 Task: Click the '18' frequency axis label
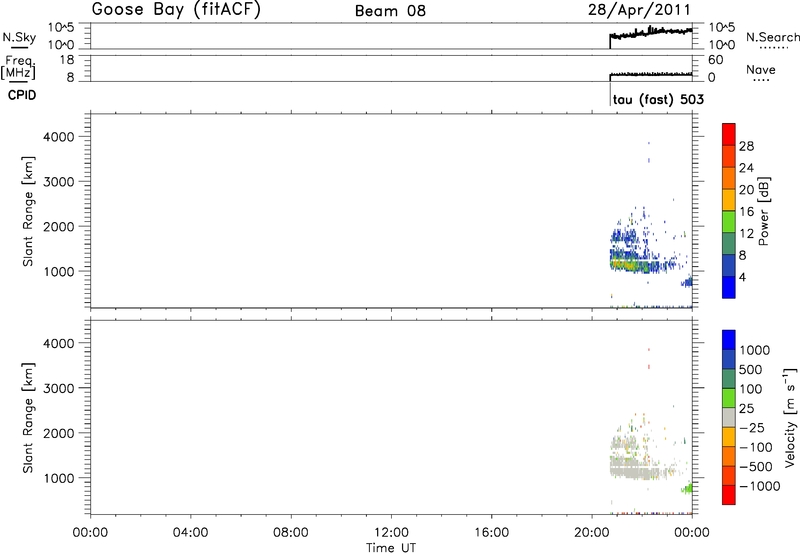tap(67, 60)
